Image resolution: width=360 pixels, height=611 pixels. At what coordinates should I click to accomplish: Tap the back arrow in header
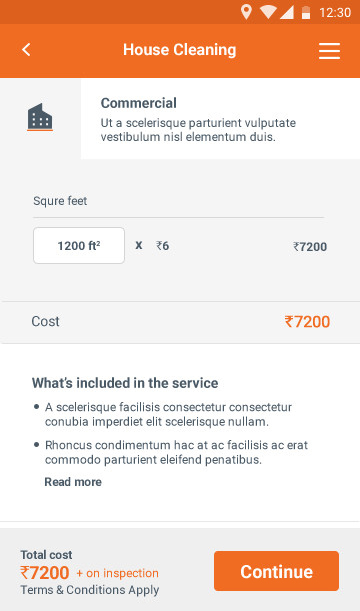pos(26,50)
